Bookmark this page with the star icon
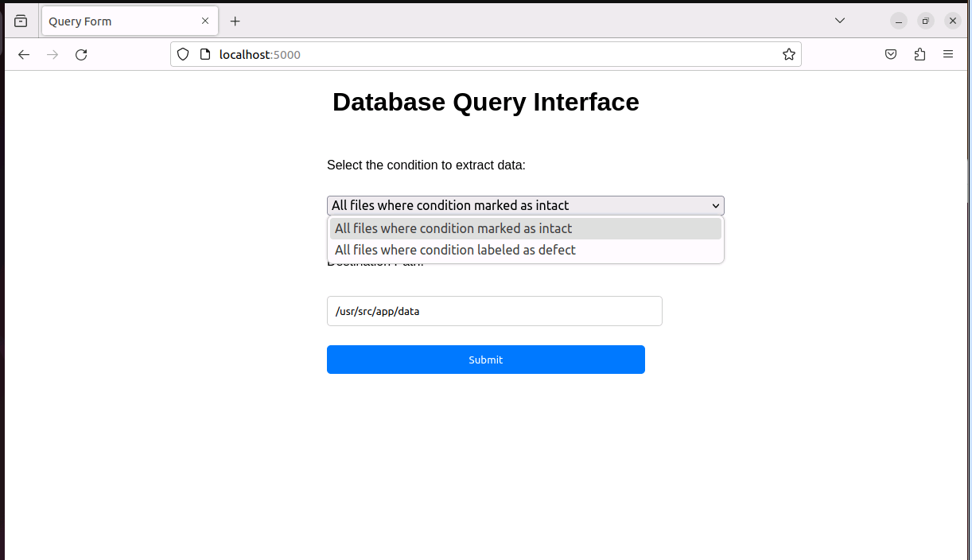 788,55
